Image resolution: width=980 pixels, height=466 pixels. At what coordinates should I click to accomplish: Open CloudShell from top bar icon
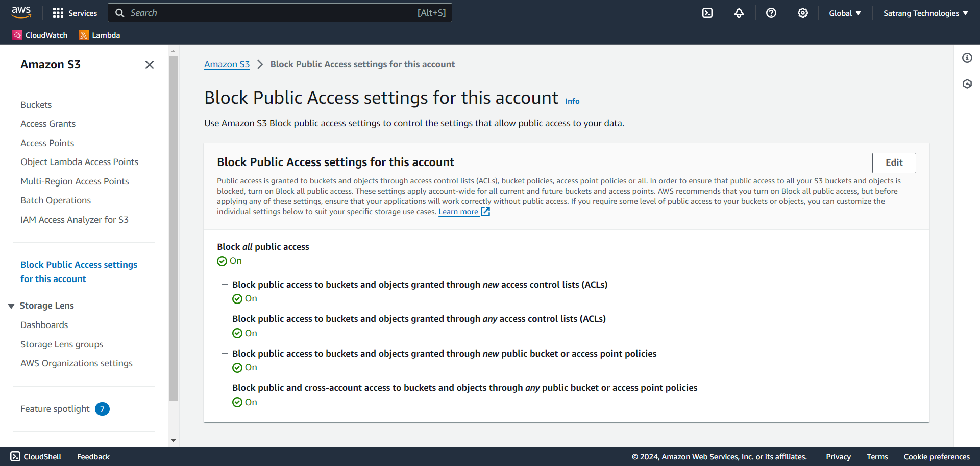(707, 13)
